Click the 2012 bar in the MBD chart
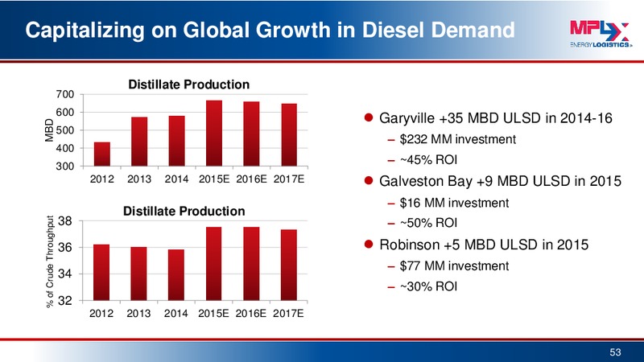 coord(102,154)
